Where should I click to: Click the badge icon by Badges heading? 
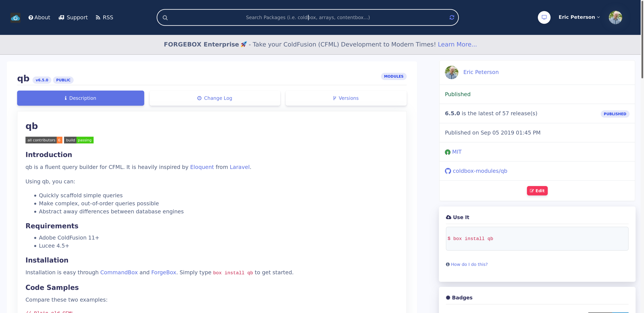click(x=448, y=298)
